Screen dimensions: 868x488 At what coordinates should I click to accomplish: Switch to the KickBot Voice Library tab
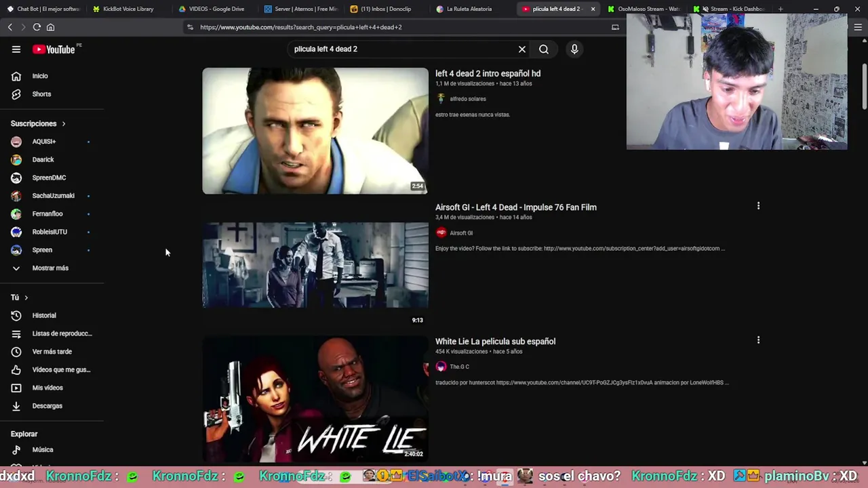click(x=129, y=9)
